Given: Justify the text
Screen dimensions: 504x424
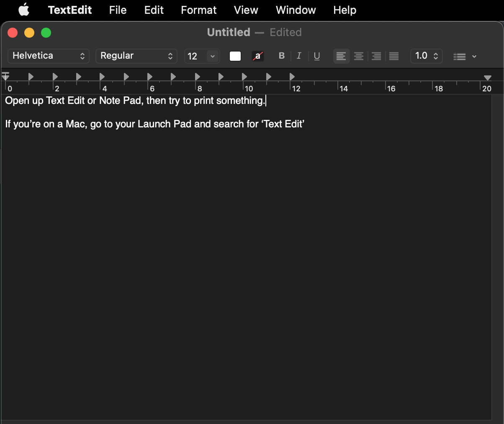Looking at the screenshot, I should click(394, 56).
